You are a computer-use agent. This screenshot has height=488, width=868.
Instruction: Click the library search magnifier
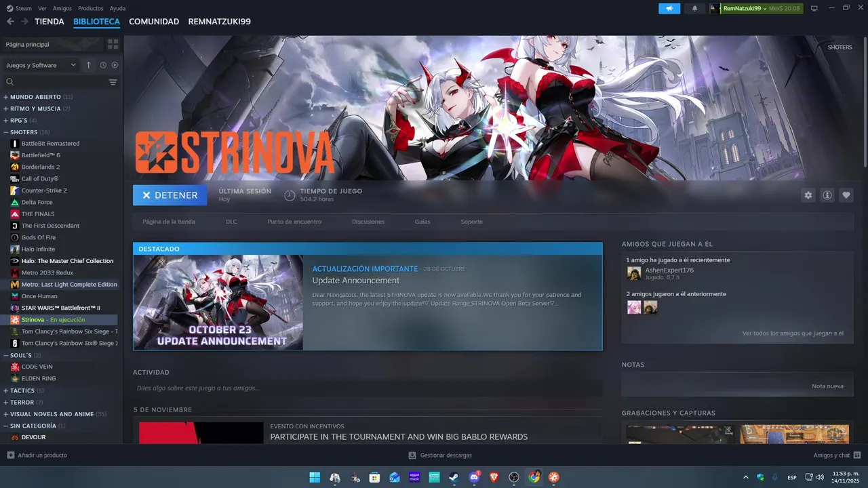click(x=9, y=82)
